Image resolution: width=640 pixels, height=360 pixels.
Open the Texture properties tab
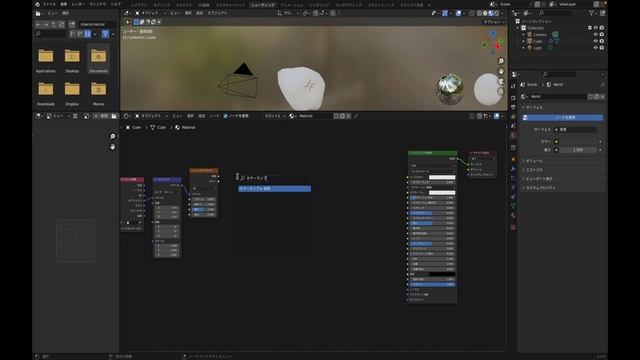click(513, 227)
